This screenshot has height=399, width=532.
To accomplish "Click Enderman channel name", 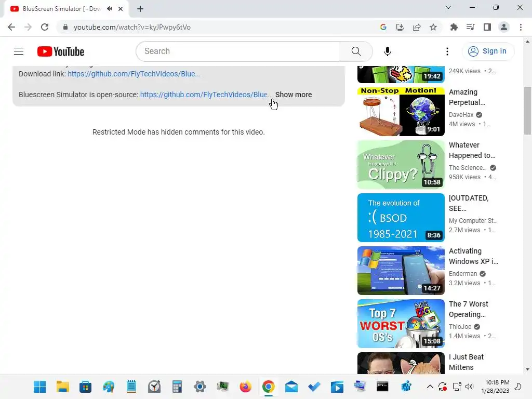I will point(463,273).
